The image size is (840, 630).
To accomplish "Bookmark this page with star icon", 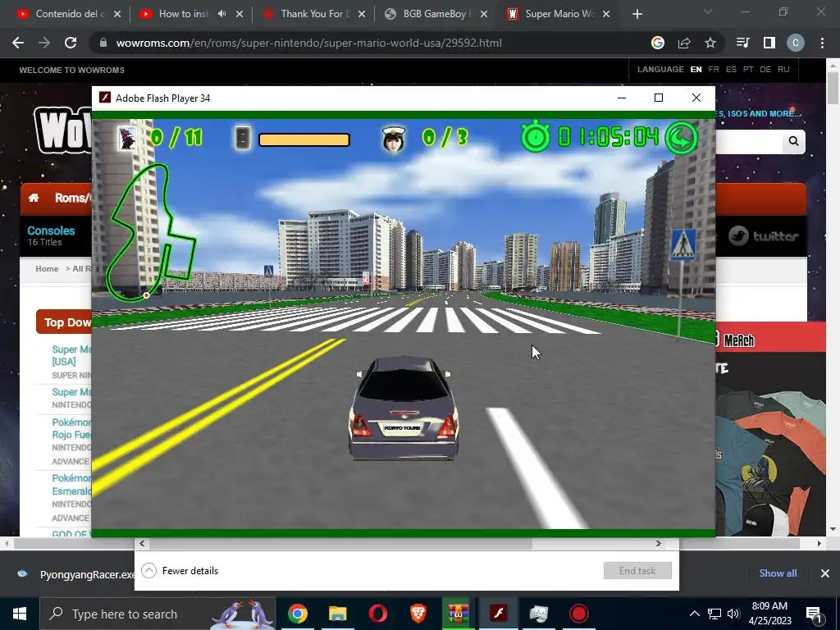I will tap(710, 43).
